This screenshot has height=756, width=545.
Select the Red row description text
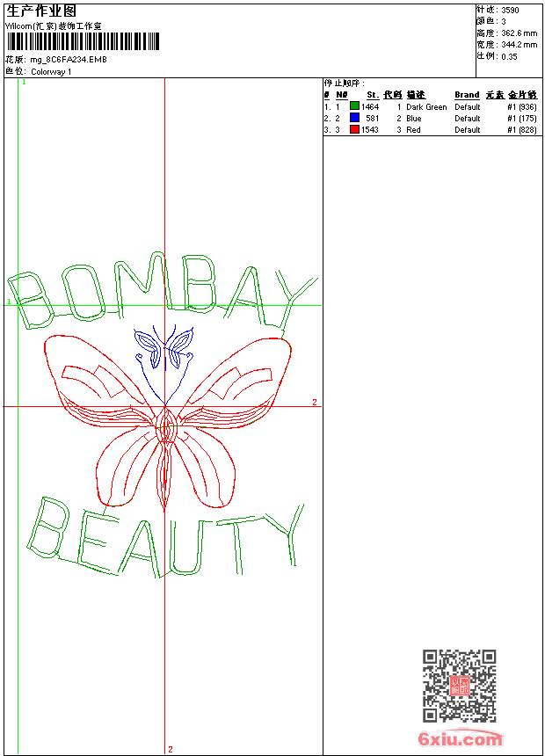point(413,129)
